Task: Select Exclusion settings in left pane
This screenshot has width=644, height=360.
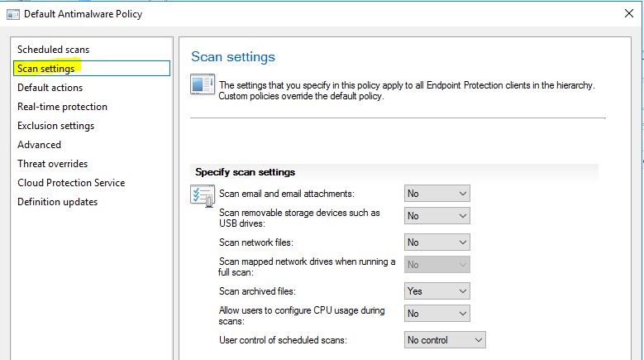Action: (x=55, y=126)
